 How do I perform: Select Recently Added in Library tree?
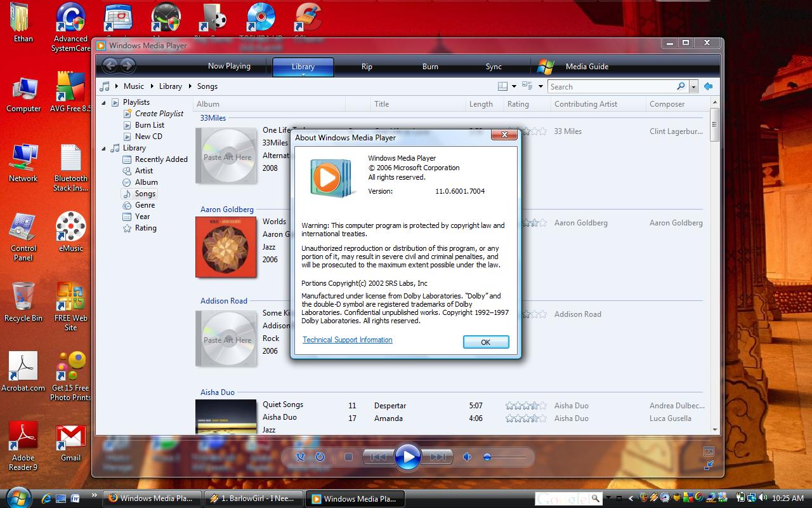tap(161, 159)
